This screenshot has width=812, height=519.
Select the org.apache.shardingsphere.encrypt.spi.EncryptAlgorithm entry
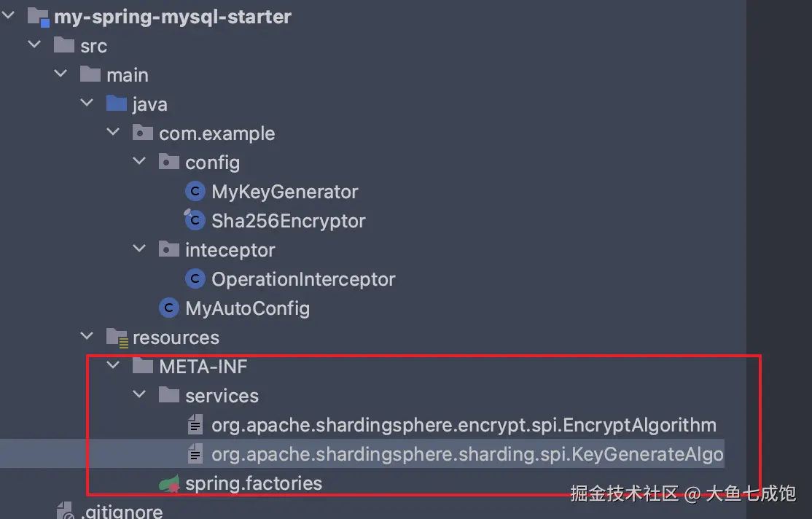[x=464, y=425]
